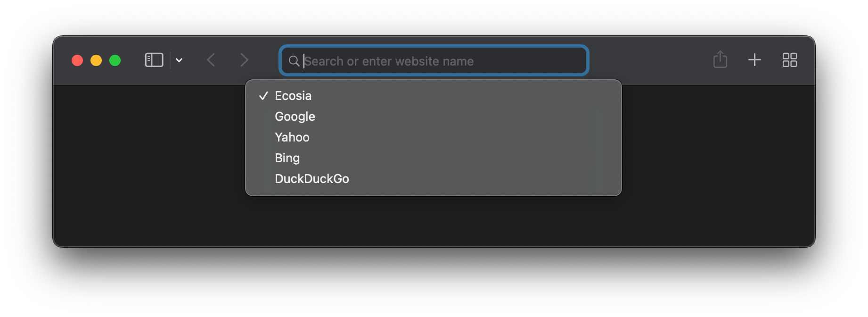Click the checkmark next to Ecosia
This screenshot has width=868, height=317.
(x=263, y=96)
